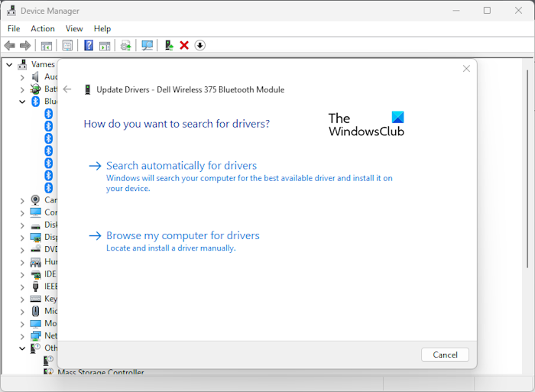Viewport: 535px width, 392px height.
Task: Click the Forward arrow in Device Manager toolbar
Action: (x=25, y=45)
